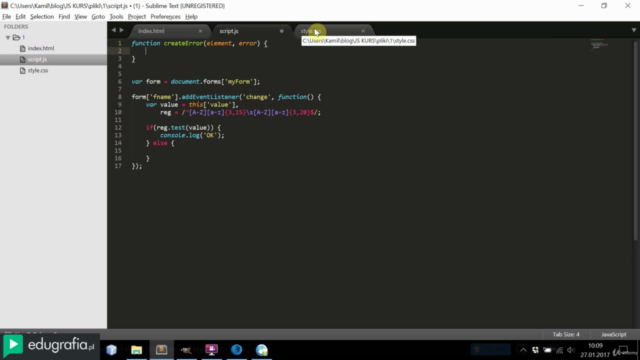Open index.html from the sidebar

tap(41, 48)
